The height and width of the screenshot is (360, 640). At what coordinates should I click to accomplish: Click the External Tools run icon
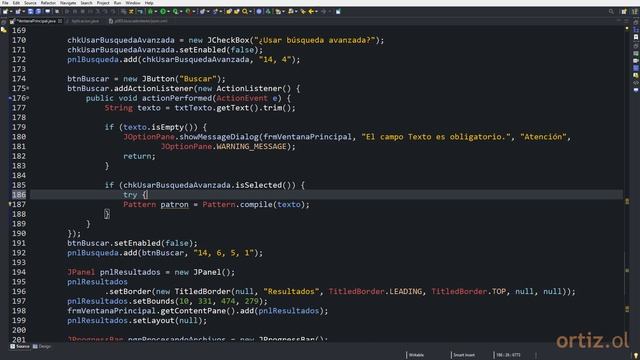coord(189,11)
